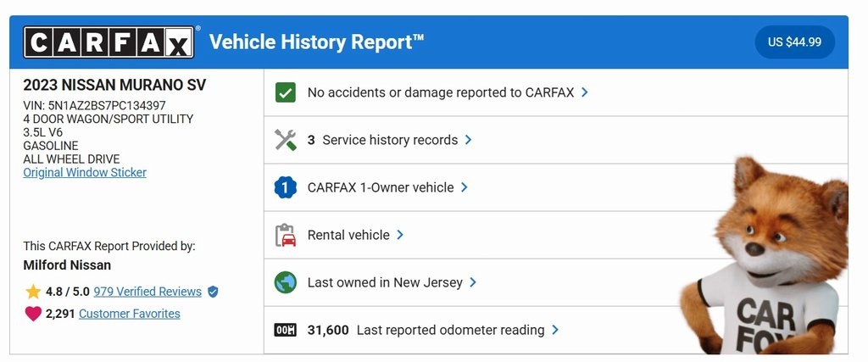Click the globe last-owned location icon

click(286, 282)
